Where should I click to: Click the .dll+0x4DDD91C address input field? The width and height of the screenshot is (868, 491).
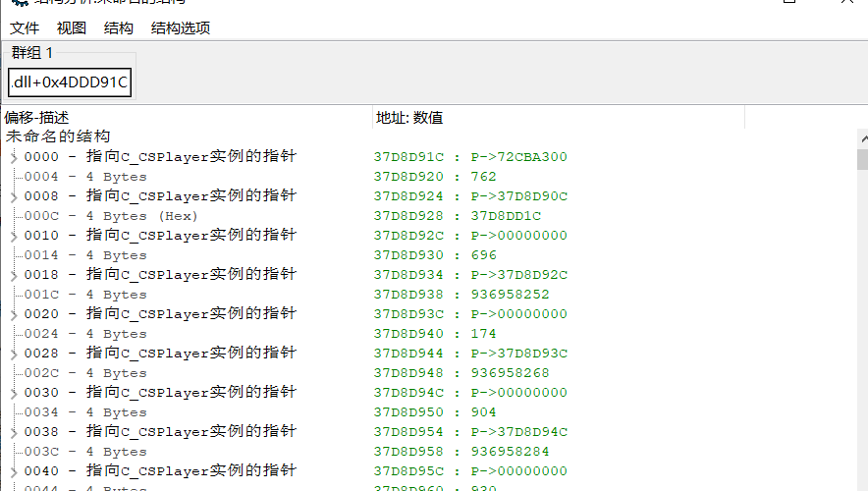pyautogui.click(x=70, y=82)
